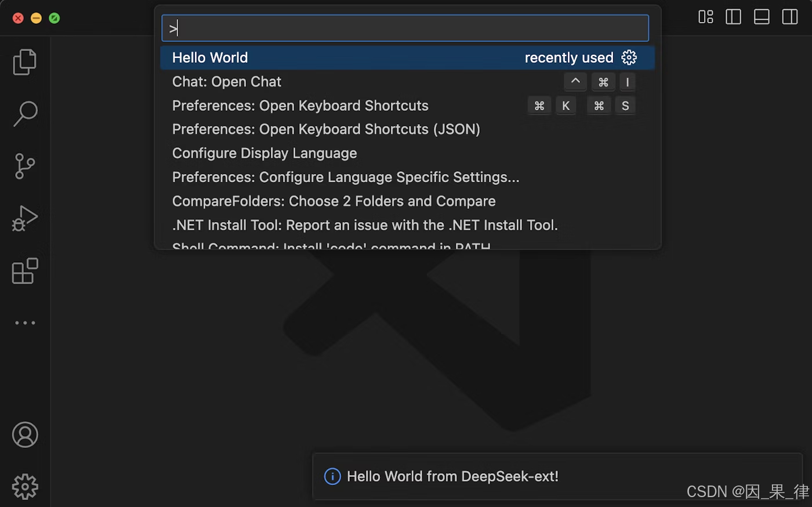Viewport: 812px width, 507px height.
Task: Open the Source Control view
Action: (24, 166)
